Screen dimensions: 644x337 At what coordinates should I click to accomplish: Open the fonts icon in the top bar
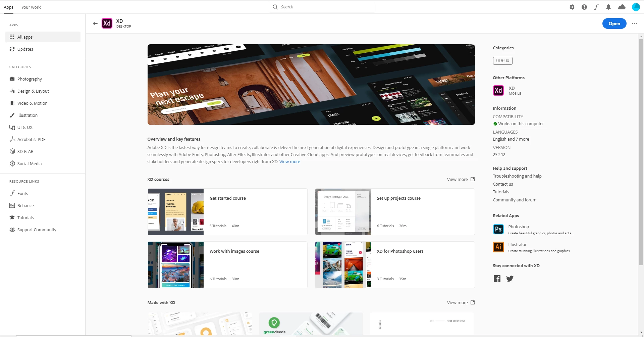click(596, 7)
